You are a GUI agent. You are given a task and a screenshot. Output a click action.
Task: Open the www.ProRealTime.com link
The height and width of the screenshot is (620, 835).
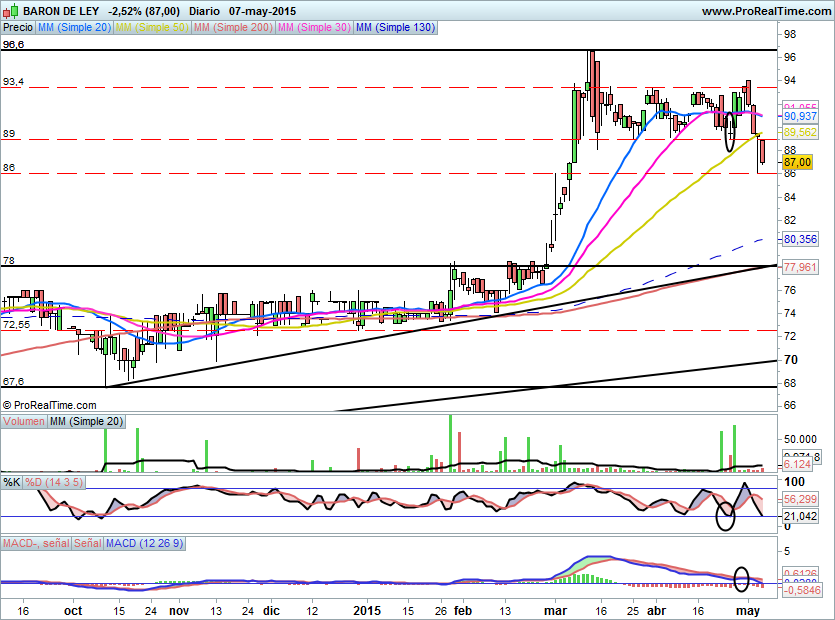(x=766, y=11)
